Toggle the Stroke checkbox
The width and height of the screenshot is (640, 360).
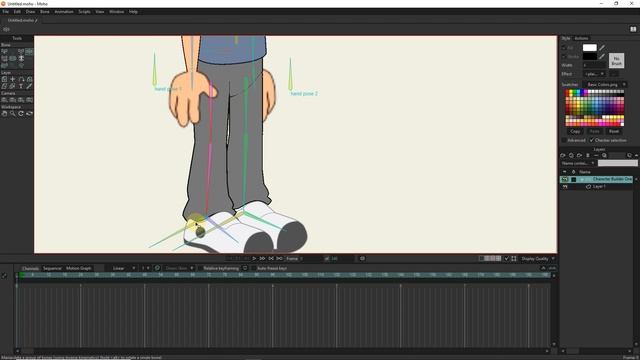(564, 57)
